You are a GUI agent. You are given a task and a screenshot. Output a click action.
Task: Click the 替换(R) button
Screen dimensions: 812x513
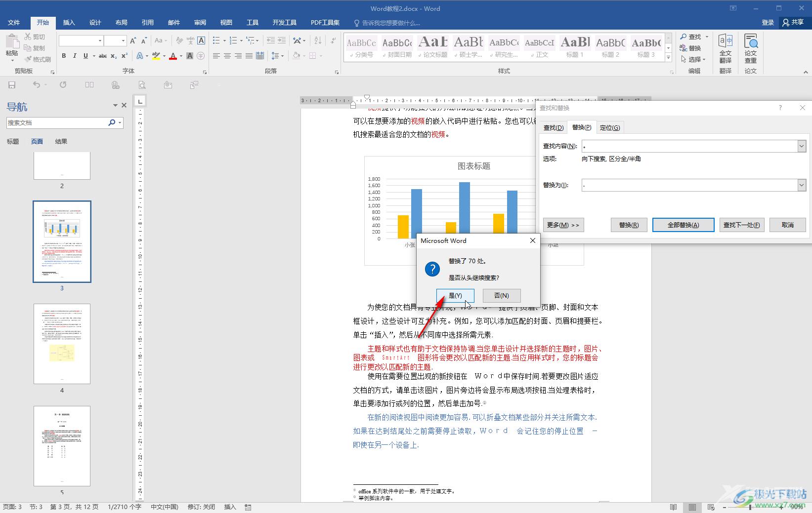point(629,225)
